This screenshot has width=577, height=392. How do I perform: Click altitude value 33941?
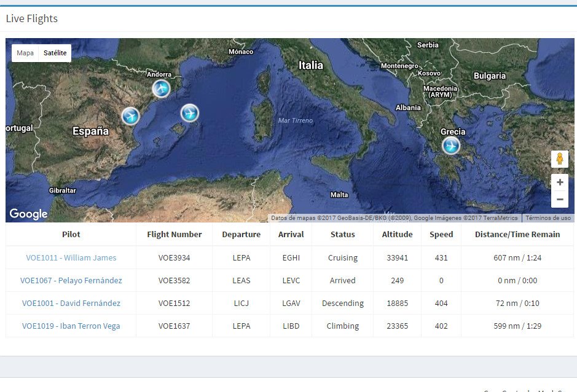click(398, 257)
